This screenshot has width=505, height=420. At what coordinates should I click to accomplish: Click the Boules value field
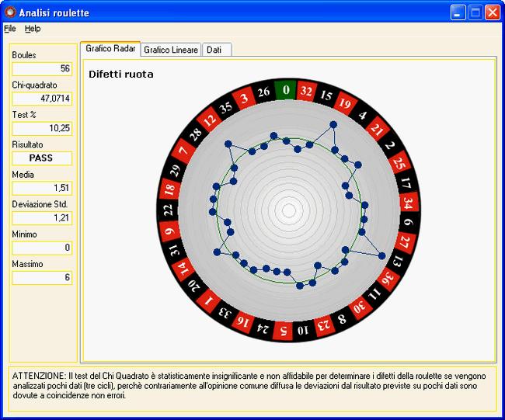42,69
